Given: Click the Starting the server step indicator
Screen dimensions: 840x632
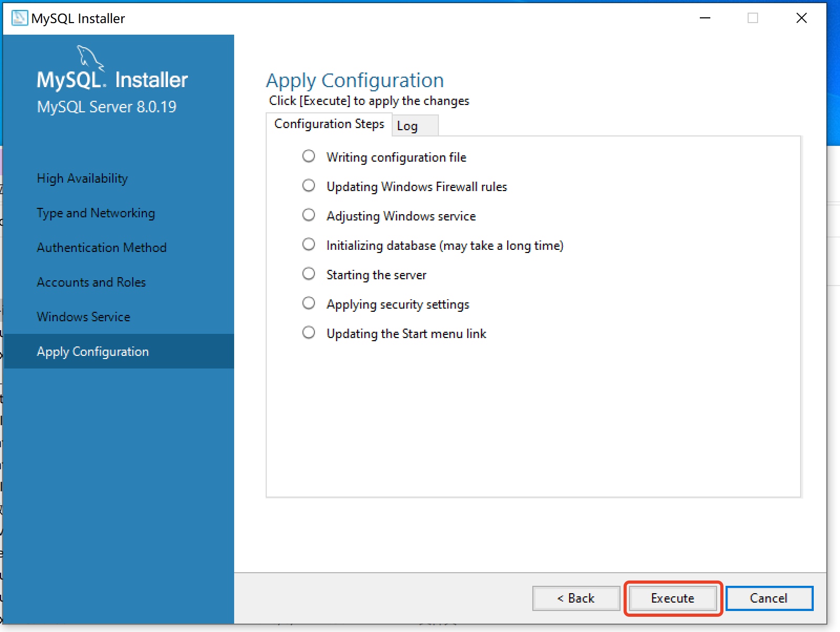Looking at the screenshot, I should click(309, 274).
